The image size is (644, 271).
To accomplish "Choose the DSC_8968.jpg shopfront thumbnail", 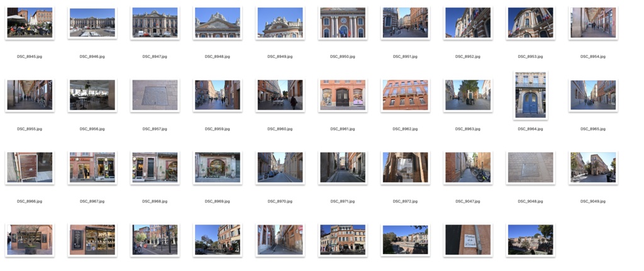I will click(x=155, y=167).
